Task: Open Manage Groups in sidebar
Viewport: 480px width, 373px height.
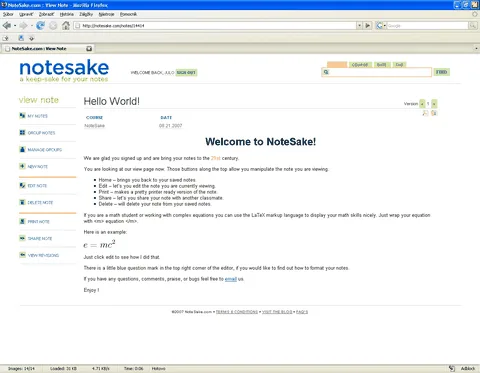Action: pos(45,150)
